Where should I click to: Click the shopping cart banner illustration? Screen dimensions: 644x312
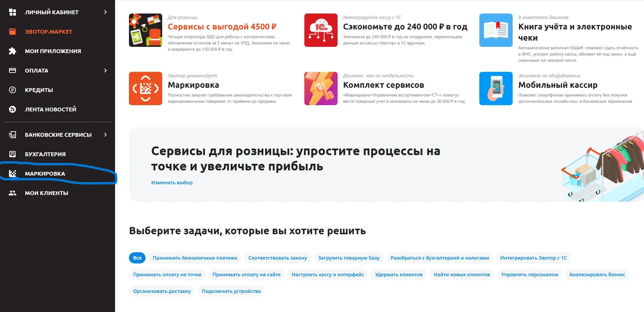coord(602,167)
